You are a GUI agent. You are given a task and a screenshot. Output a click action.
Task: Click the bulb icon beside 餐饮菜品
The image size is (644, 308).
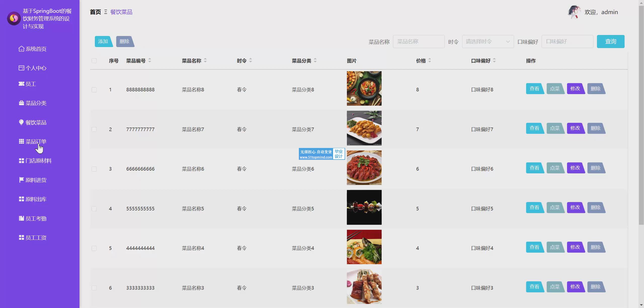21,122
